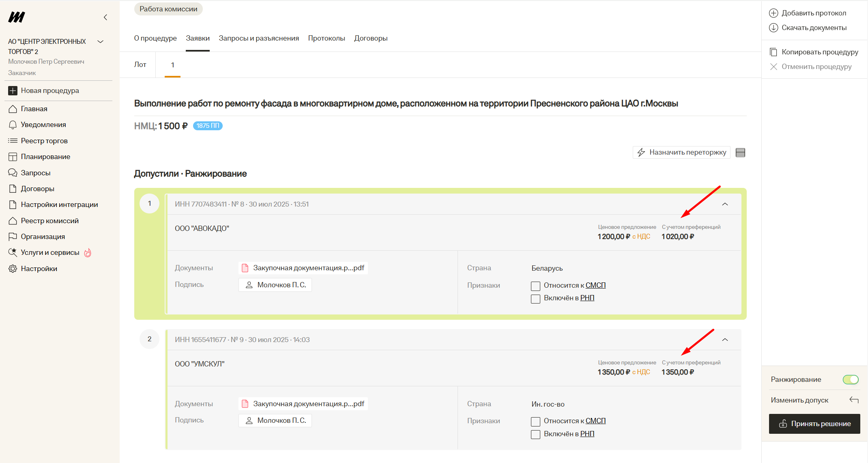Screen dimensions: 868x463
Task: Toggle the Ранжирование switch off
Action: (851, 379)
